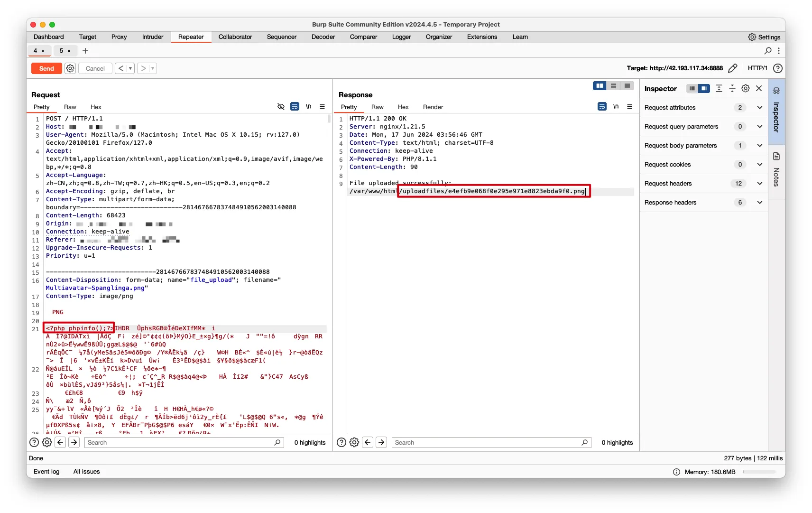Click the Memory info icon in status bar
The height and width of the screenshot is (513, 812).
tap(676, 472)
